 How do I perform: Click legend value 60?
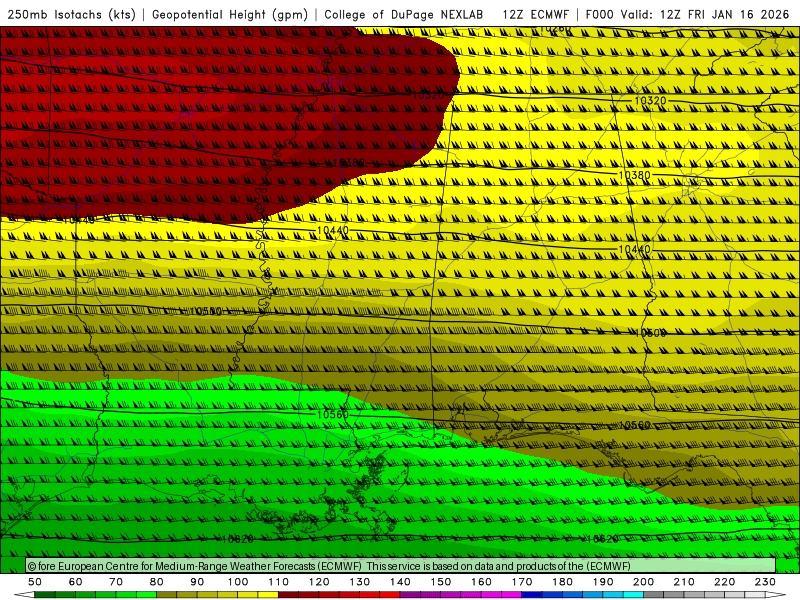[76, 582]
